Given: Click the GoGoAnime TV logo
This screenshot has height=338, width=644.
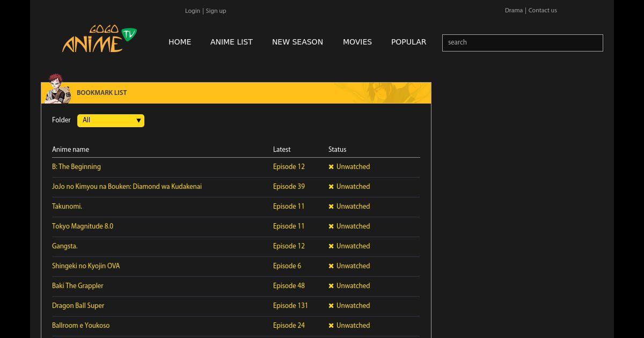Looking at the screenshot, I should 99,39.
